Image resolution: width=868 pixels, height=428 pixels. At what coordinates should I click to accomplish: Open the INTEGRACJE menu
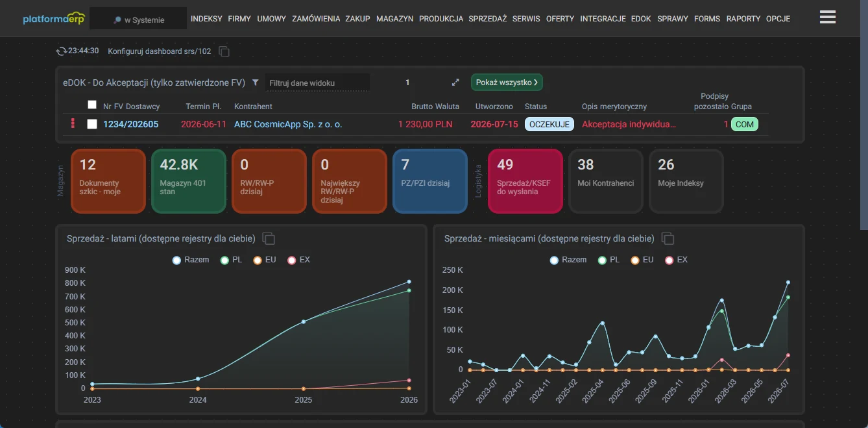click(603, 19)
